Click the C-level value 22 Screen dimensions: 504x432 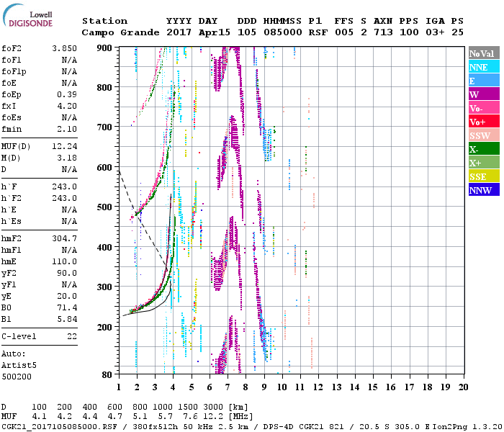(72, 336)
